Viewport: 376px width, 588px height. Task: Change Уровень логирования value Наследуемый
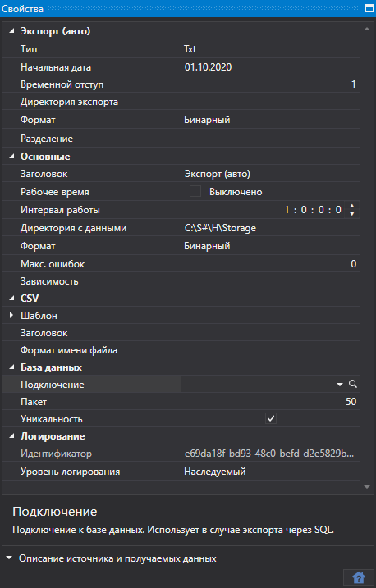point(270,472)
